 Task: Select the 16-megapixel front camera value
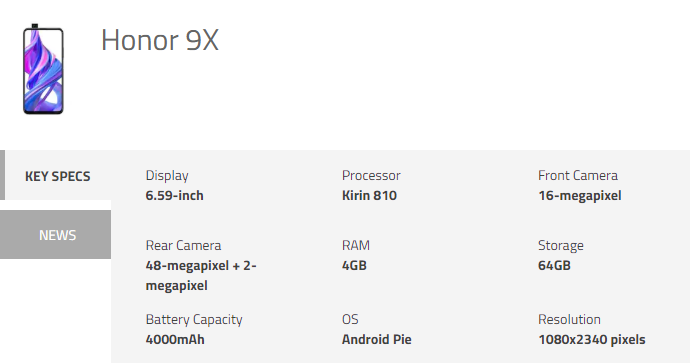[x=580, y=195]
